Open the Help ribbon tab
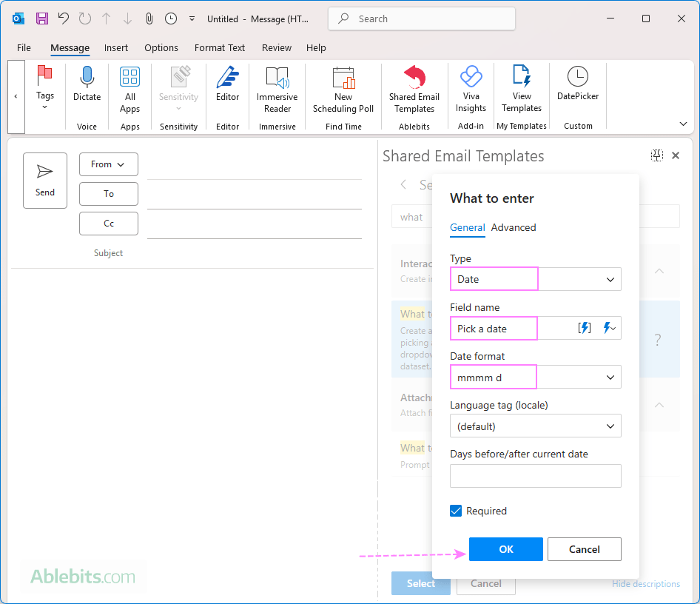The width and height of the screenshot is (700, 604). coord(316,48)
